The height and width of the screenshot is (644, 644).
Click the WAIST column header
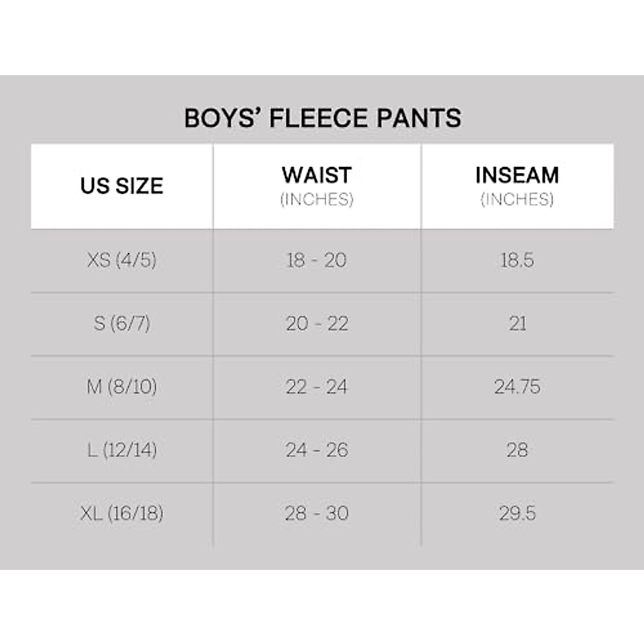coord(317,175)
